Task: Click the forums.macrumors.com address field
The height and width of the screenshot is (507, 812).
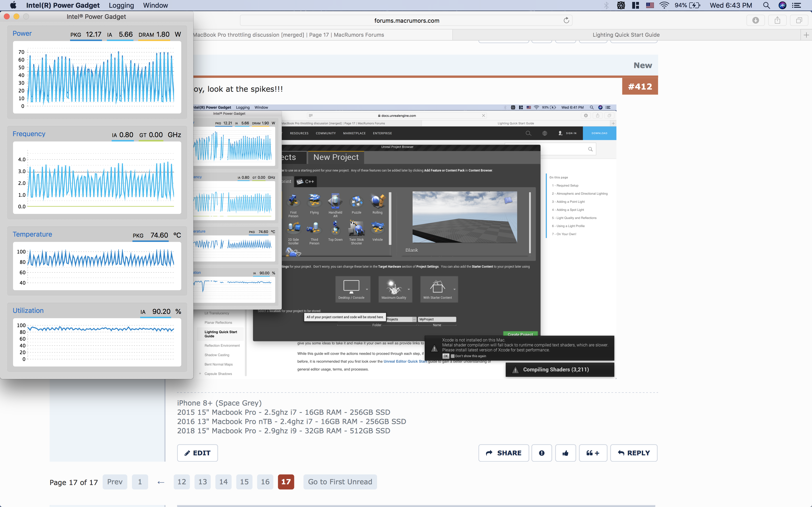Action: [x=406, y=21]
